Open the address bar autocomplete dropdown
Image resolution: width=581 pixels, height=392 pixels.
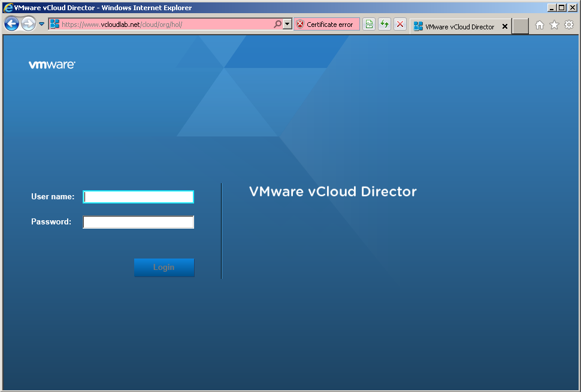[288, 24]
